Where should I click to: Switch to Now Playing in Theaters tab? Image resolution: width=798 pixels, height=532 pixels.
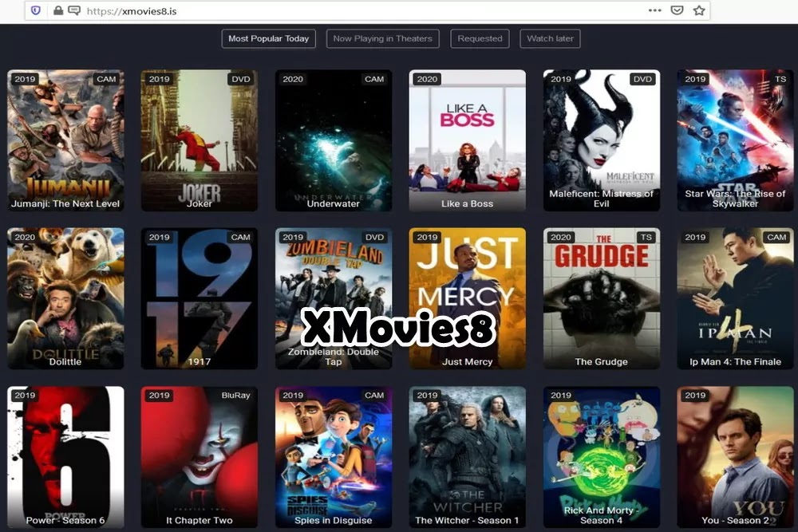(x=383, y=38)
